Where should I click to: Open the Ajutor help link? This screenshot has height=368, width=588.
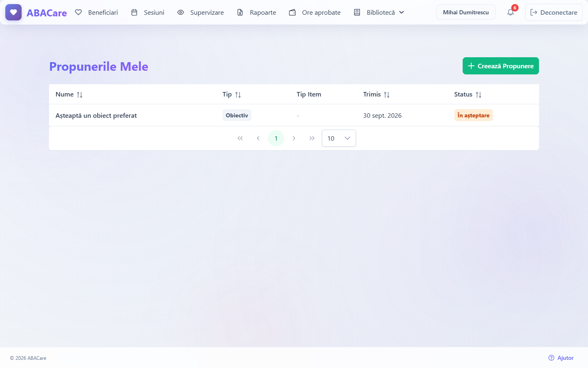(561, 358)
